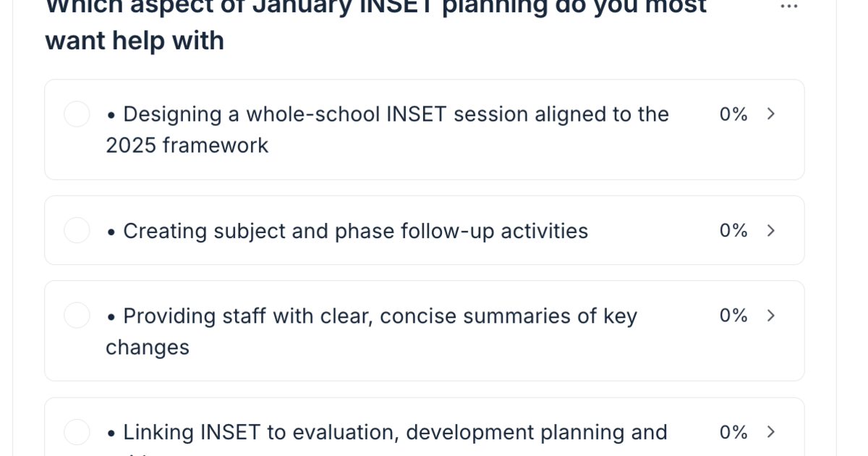This screenshot has width=868, height=456.
Task: Click 'Creating subject and phase follow-up activities' text
Action: (355, 232)
